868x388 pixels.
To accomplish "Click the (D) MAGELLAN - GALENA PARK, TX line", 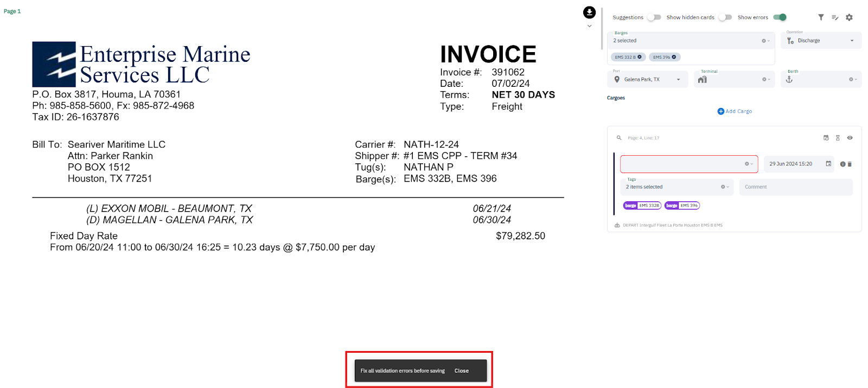I will point(170,220).
